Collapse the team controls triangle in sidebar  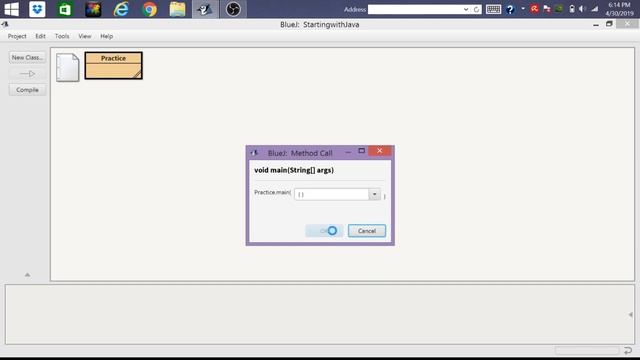coord(27,275)
